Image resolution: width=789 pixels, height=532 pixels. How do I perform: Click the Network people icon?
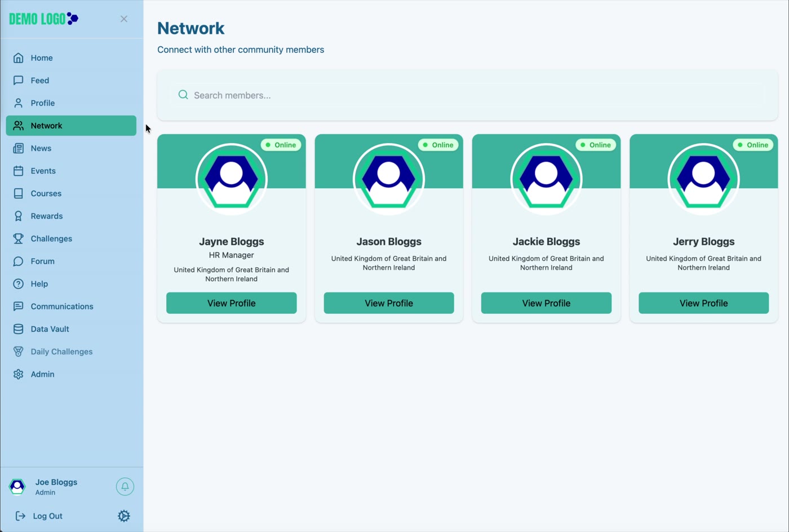[x=19, y=126]
